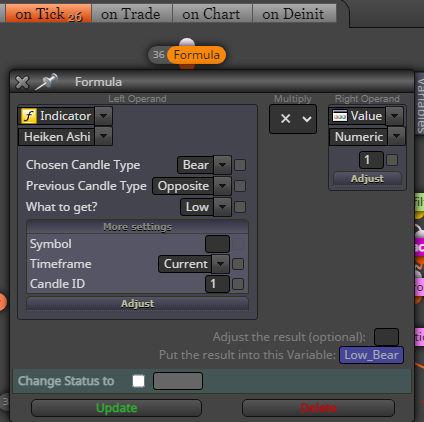Click the Low_Bear result variable field

pyautogui.click(x=371, y=355)
